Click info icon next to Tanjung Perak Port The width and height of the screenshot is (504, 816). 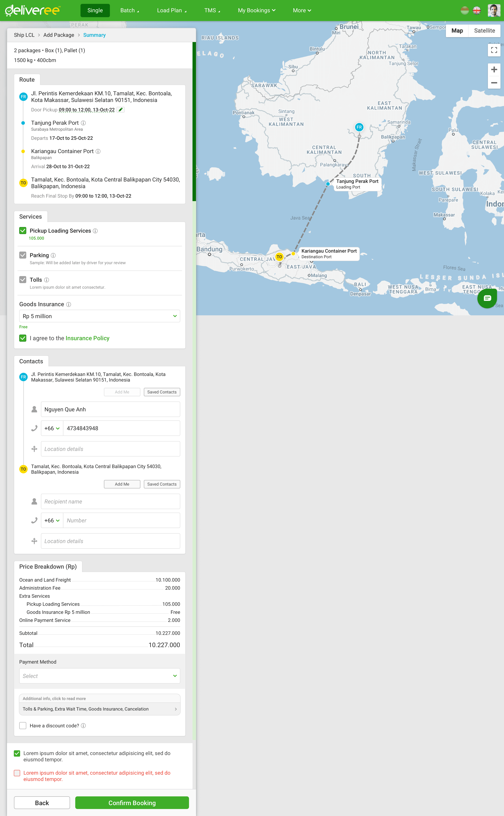tap(83, 123)
